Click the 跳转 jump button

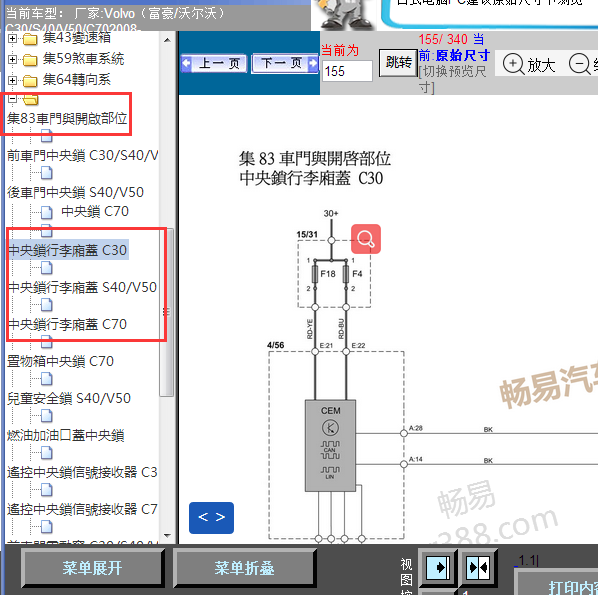(398, 63)
